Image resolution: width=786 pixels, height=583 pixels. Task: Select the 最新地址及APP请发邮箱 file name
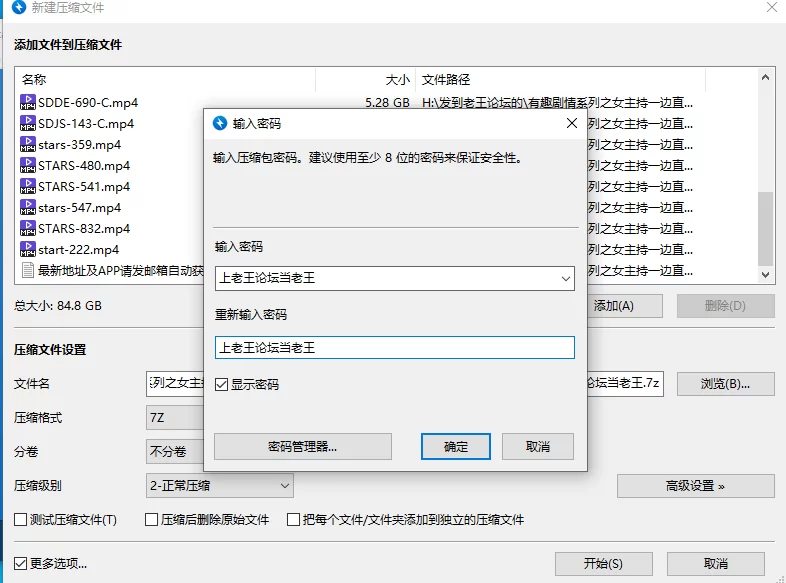[121, 271]
